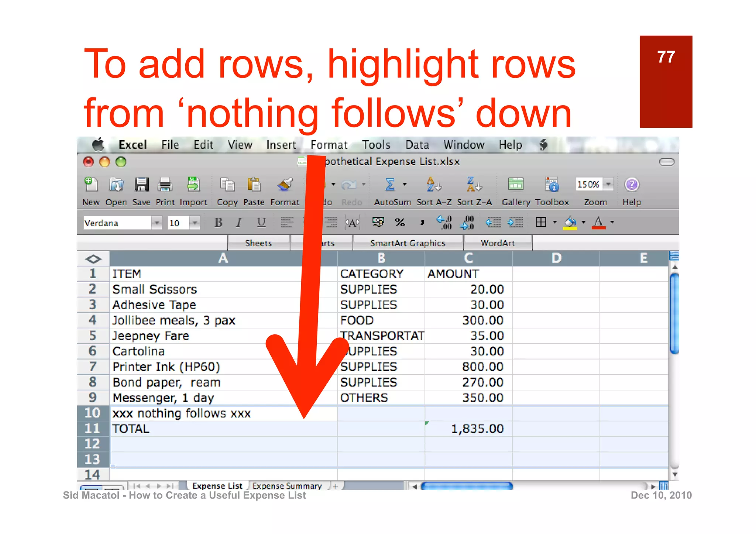Click the Save floppy disk icon

click(141, 184)
